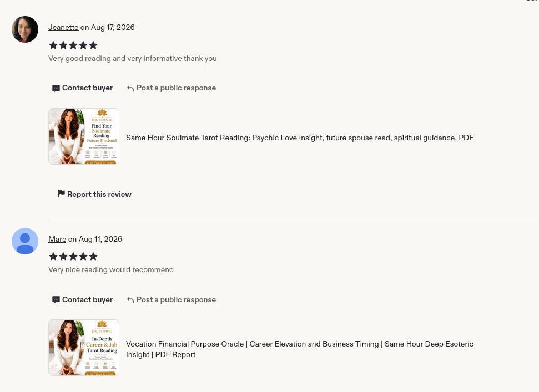Click the flag icon beside Report this review
The image size is (539, 392).
coord(61,194)
